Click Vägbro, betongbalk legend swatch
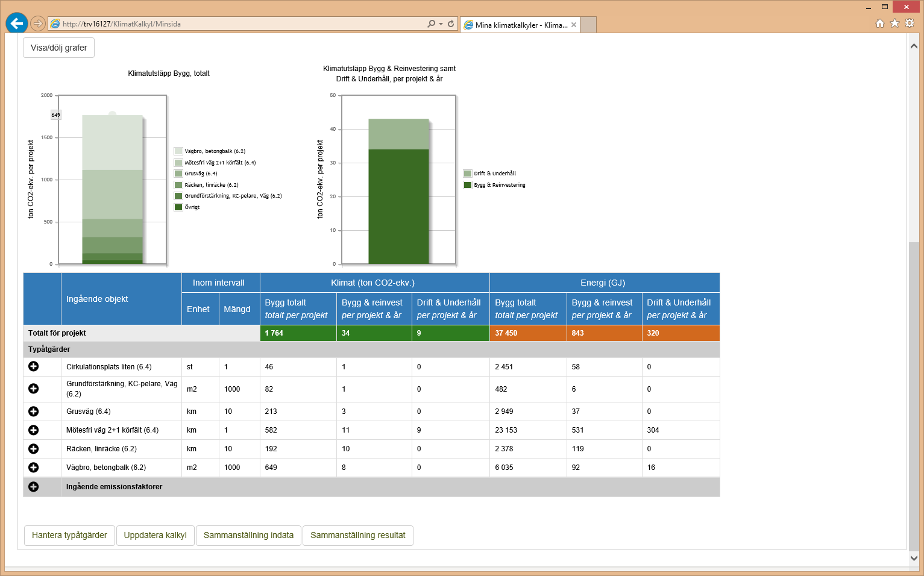 point(178,151)
